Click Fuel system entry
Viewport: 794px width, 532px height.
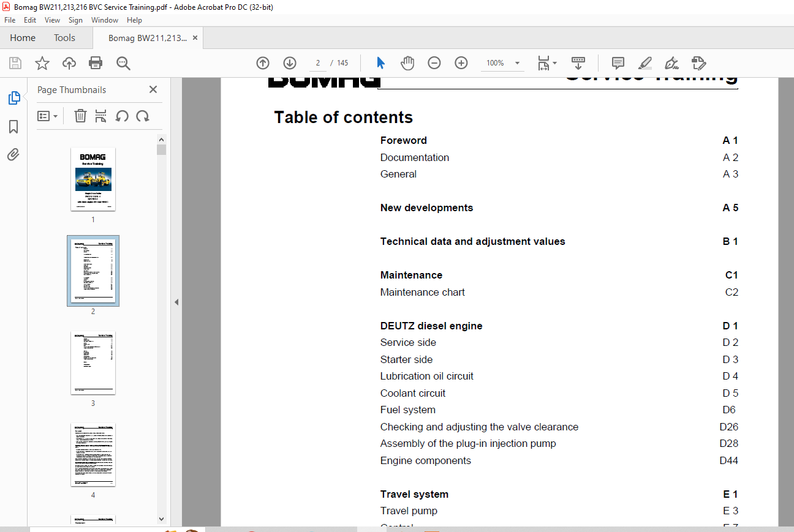point(408,410)
